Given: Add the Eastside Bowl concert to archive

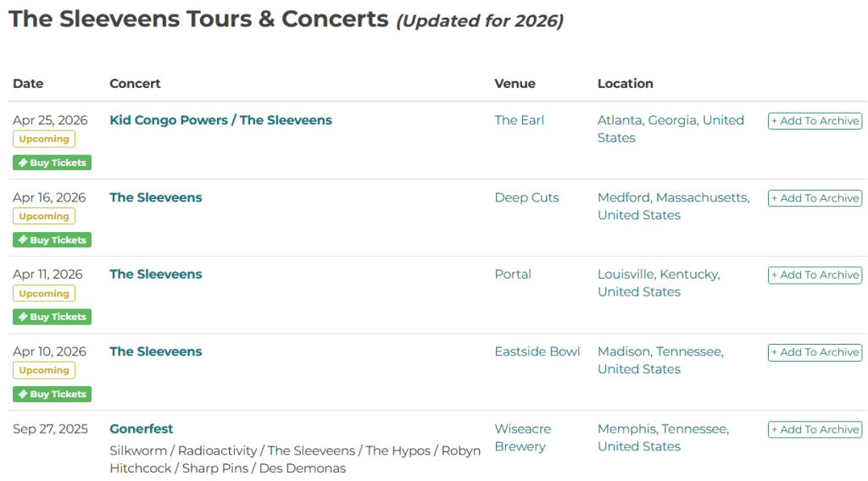Looking at the screenshot, I should pos(815,352).
